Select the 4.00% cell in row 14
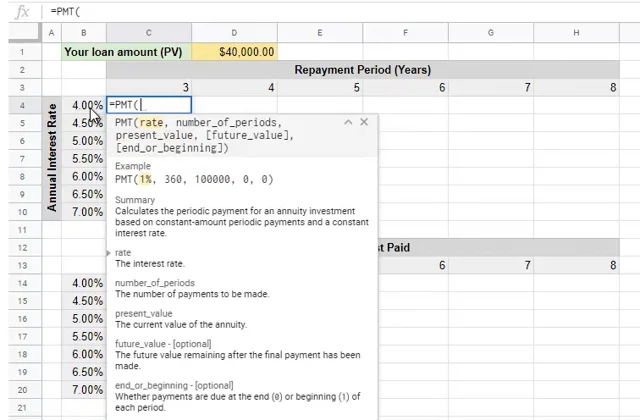Screen dimensions: 640x420 click(x=84, y=283)
